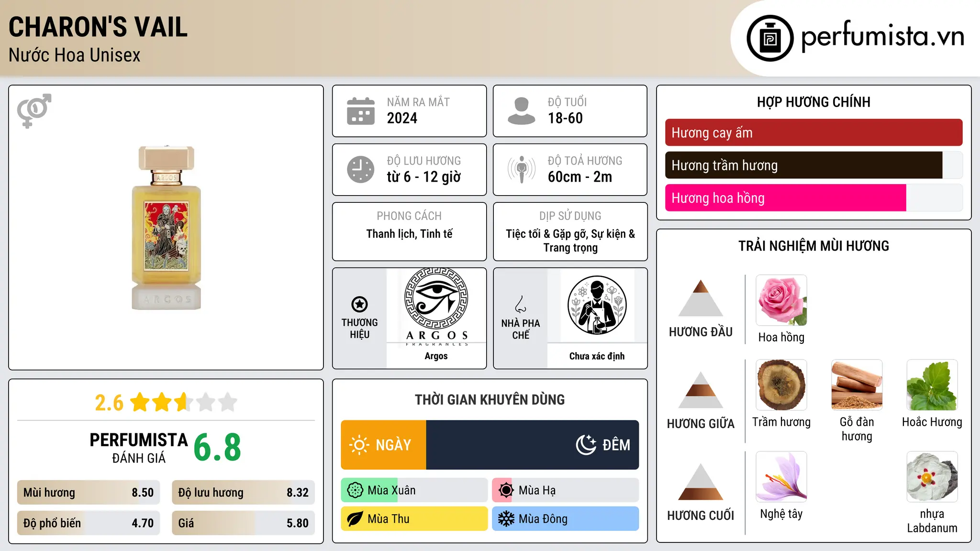
Task: Click the dark ĐÊM night segment
Action: point(532,445)
